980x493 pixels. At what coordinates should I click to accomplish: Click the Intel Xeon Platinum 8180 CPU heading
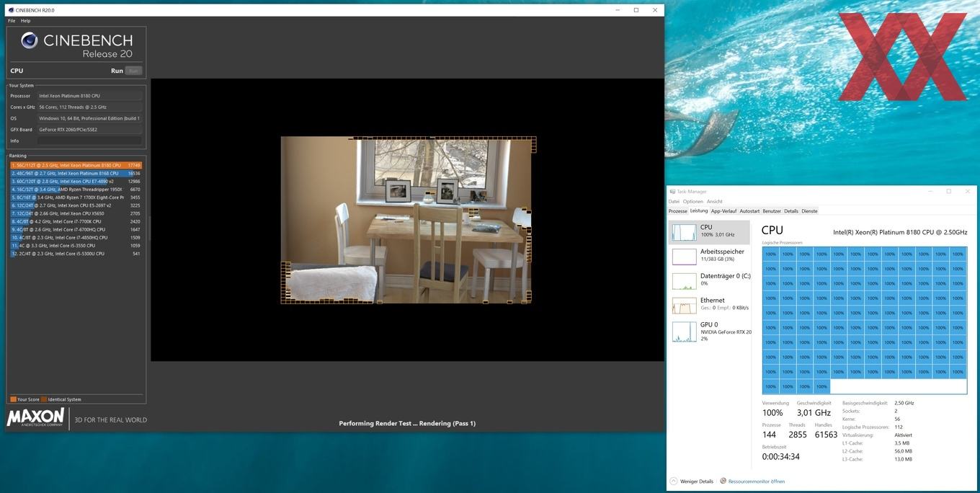coord(900,232)
